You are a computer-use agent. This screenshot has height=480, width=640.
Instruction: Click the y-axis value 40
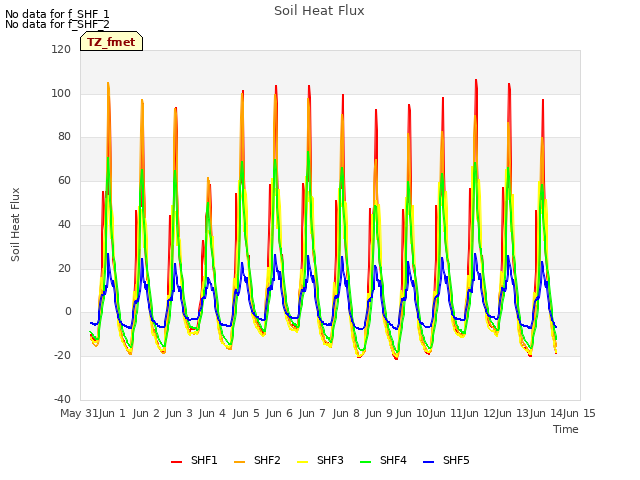coord(64,224)
